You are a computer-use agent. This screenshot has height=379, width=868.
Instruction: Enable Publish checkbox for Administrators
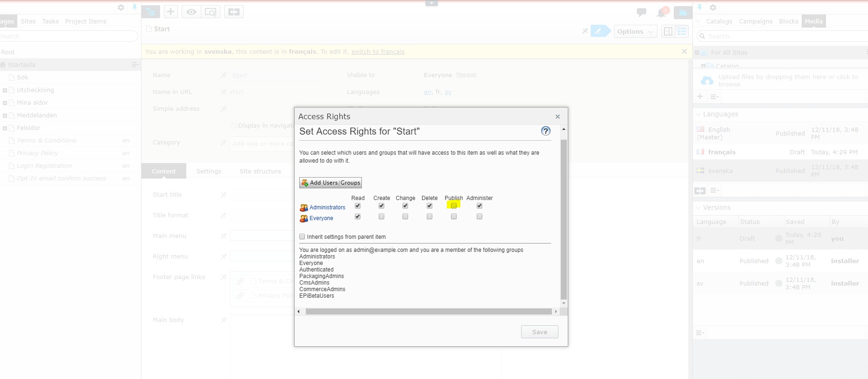(x=454, y=206)
